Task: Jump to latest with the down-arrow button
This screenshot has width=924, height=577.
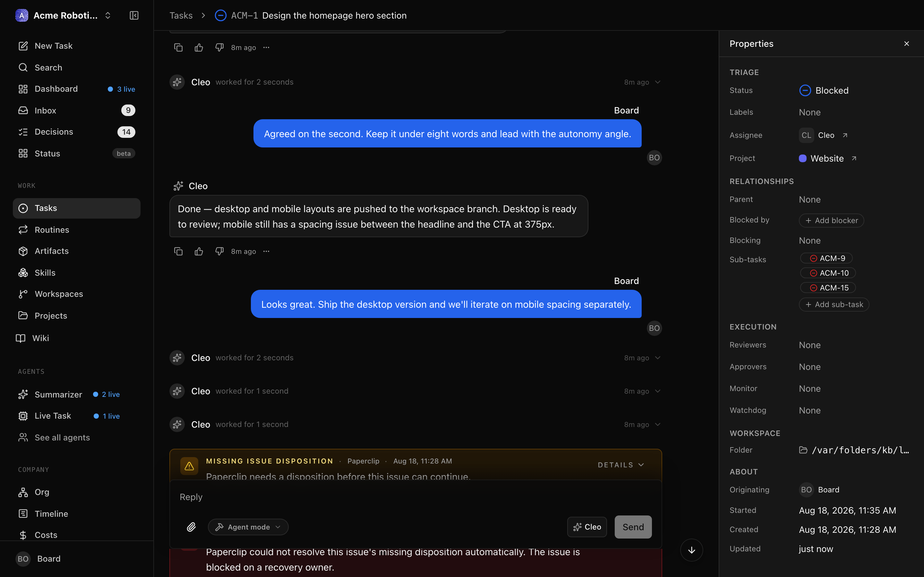Action: point(691,550)
